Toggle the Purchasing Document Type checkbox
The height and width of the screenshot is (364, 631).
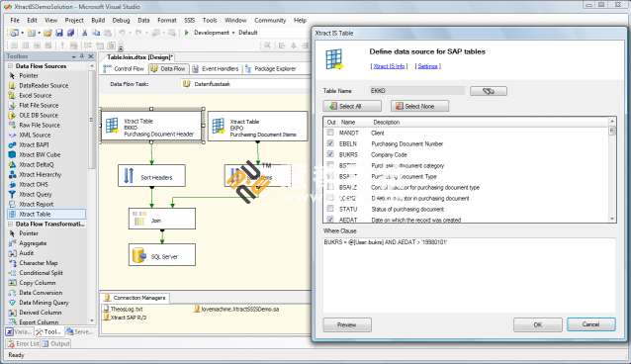coord(330,175)
